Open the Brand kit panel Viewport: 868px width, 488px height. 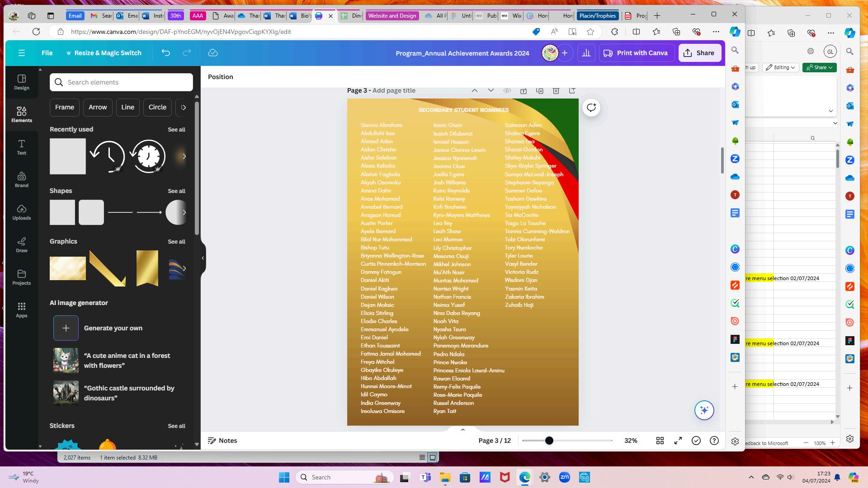tap(21, 179)
